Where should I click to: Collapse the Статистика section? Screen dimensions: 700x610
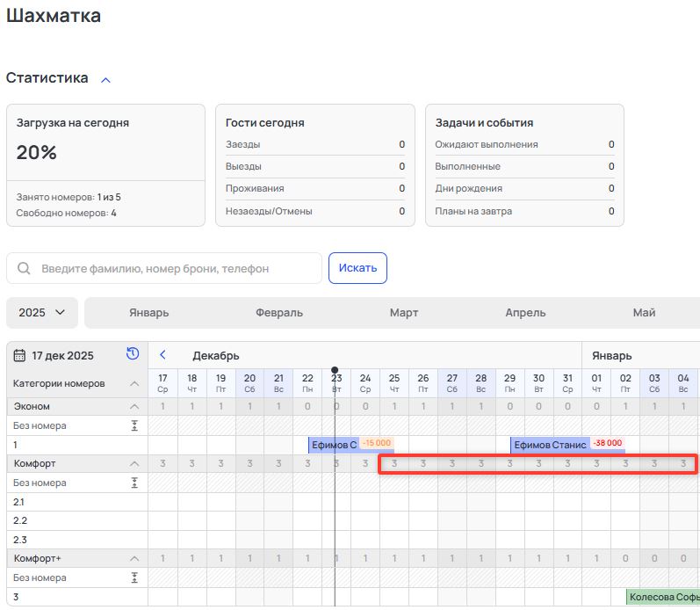coord(105,79)
